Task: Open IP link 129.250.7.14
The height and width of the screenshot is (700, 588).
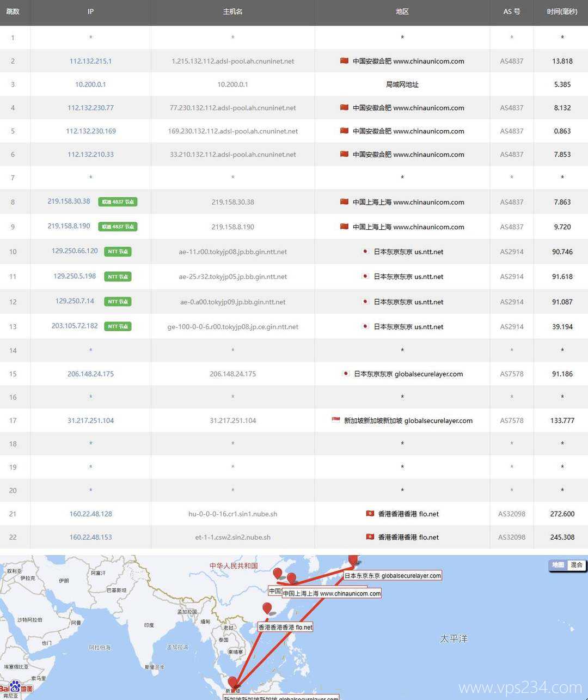Action: tap(75, 301)
